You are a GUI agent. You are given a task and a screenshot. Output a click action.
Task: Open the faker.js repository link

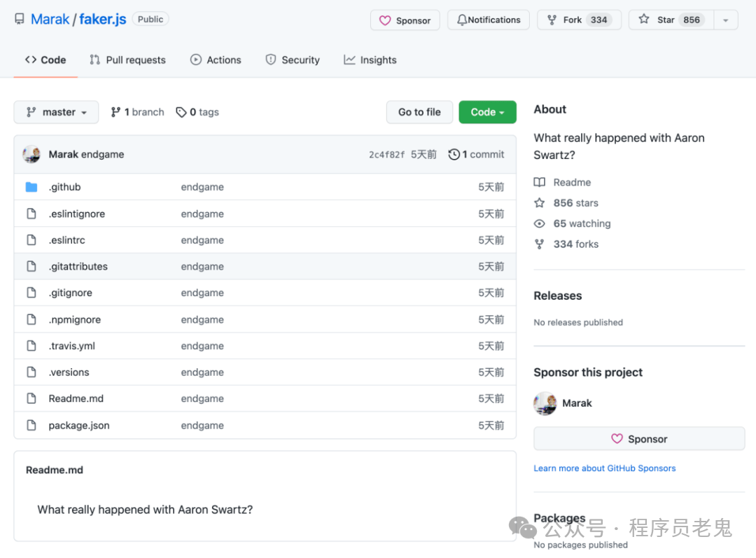click(103, 20)
